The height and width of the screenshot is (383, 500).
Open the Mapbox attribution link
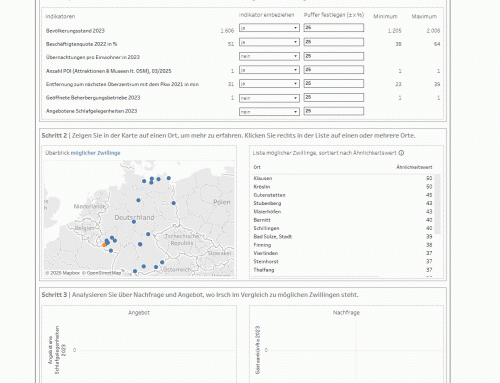click(62, 273)
